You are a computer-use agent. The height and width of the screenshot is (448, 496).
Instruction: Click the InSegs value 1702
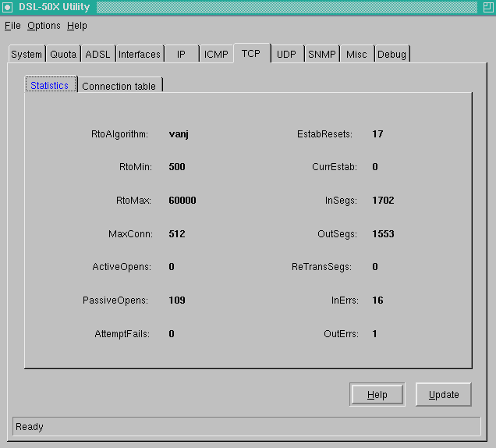(x=383, y=200)
